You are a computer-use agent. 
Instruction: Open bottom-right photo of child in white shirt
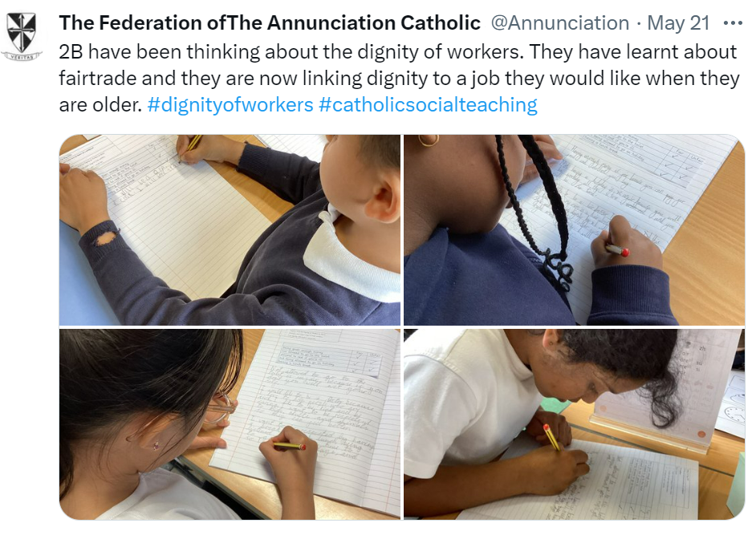575,424
